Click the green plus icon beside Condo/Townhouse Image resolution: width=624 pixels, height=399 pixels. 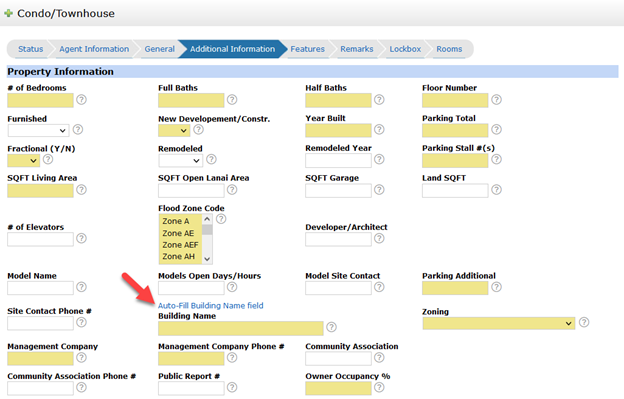point(8,13)
